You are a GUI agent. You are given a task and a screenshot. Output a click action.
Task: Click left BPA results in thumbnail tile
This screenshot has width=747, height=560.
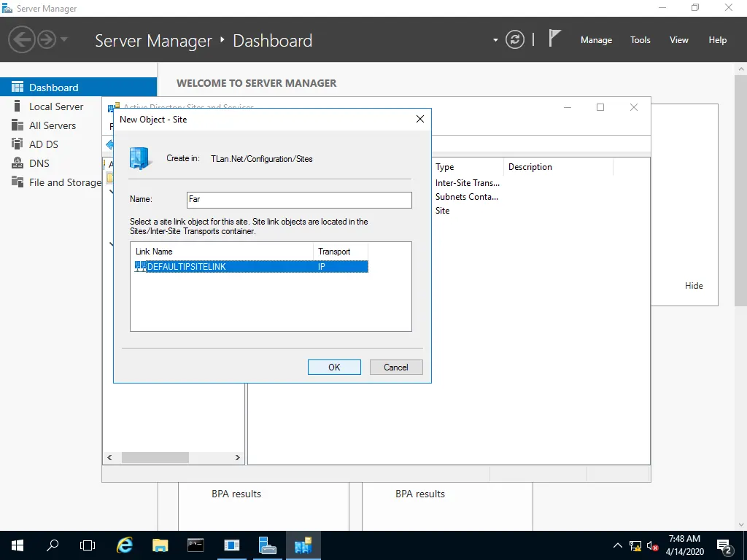[x=236, y=494]
